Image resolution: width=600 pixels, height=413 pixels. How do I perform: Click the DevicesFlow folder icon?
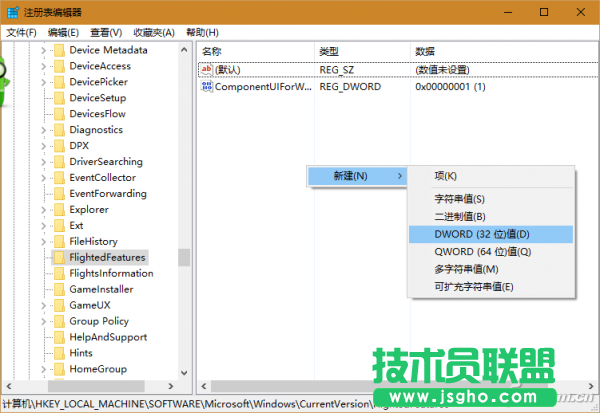(59, 114)
